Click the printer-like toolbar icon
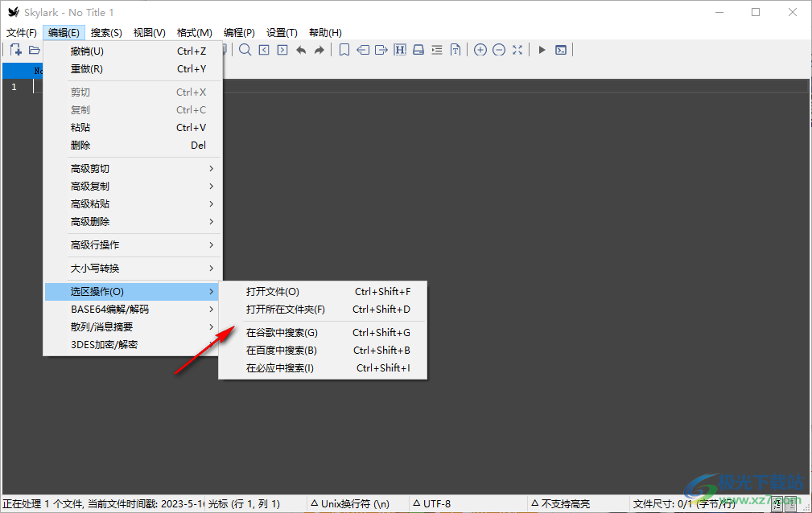The height and width of the screenshot is (513, 812). [x=418, y=50]
